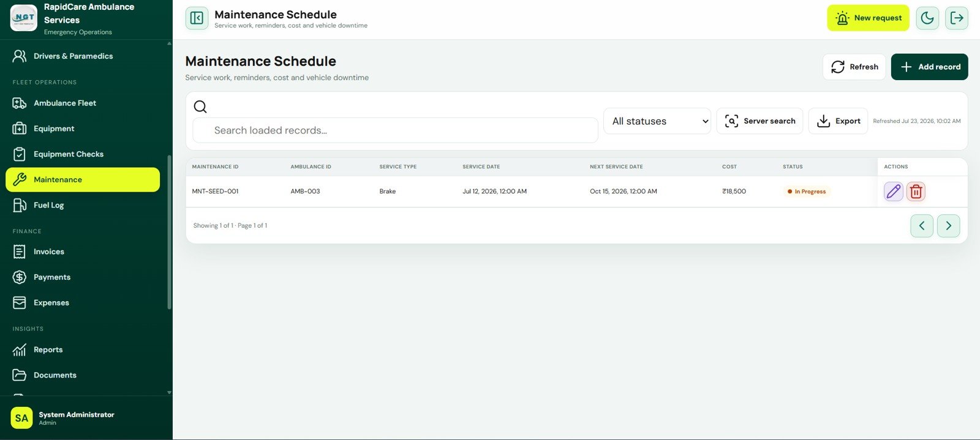This screenshot has width=980, height=440.
Task: Click the Next Service Date column header
Action: click(x=616, y=166)
